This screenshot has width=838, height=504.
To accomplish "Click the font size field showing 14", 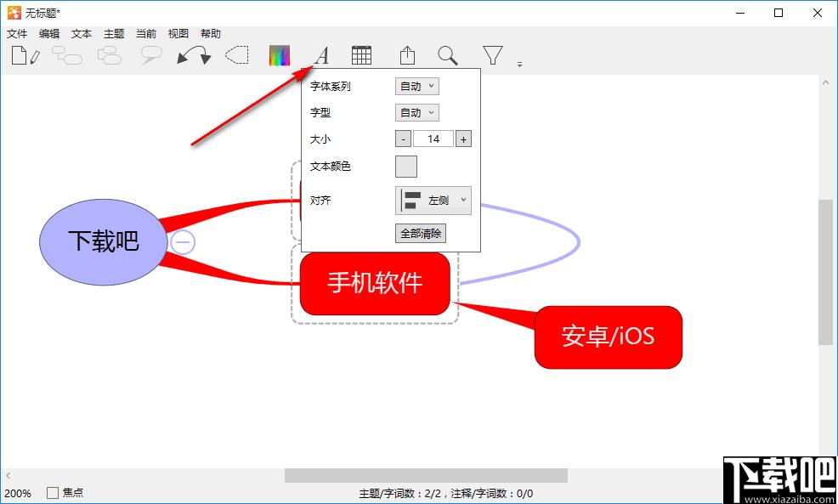I will pos(433,139).
